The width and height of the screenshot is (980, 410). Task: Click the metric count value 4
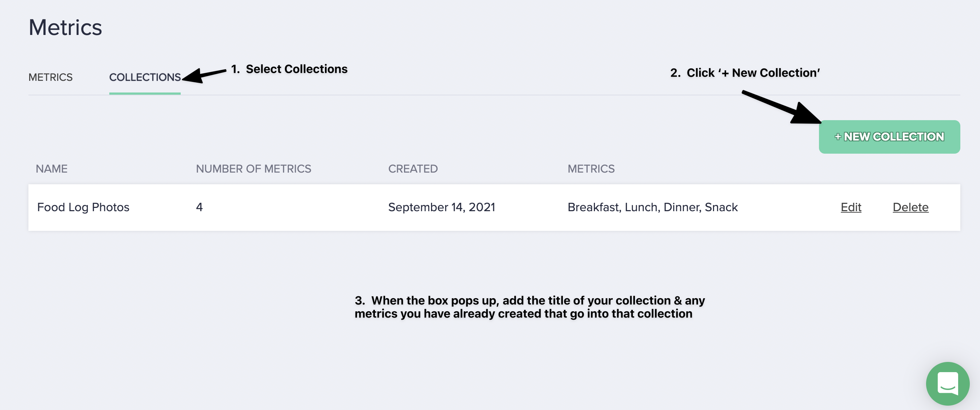tap(199, 207)
